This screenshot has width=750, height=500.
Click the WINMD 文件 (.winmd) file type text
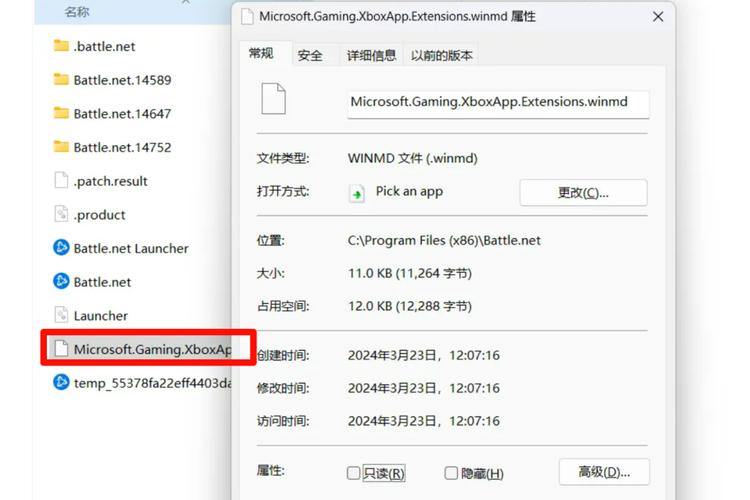(413, 158)
